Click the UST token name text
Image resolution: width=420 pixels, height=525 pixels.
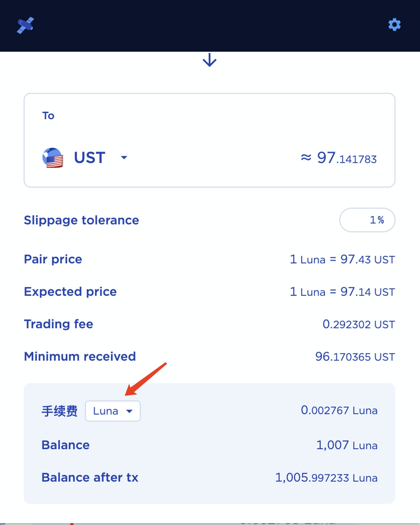89,158
